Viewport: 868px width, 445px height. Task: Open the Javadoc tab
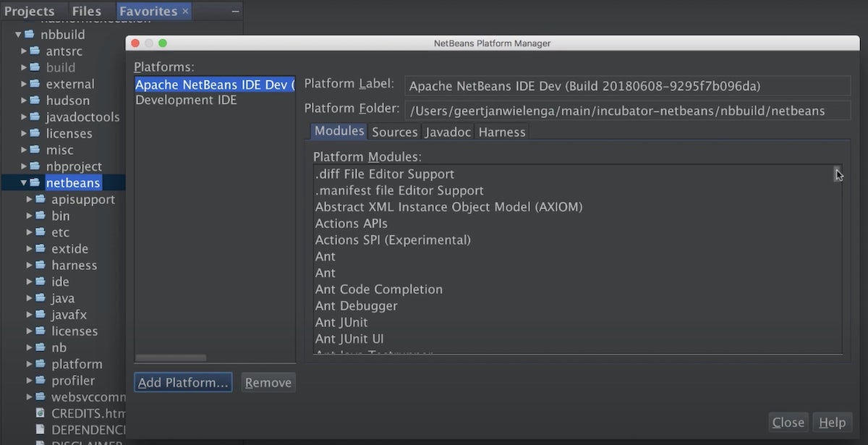pos(448,132)
